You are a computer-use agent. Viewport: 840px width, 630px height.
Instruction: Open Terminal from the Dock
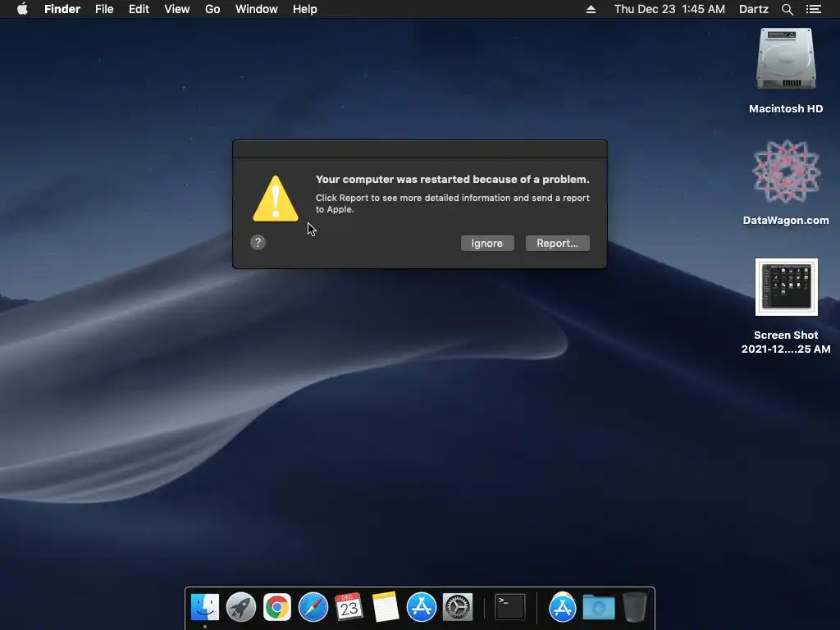tap(509, 607)
